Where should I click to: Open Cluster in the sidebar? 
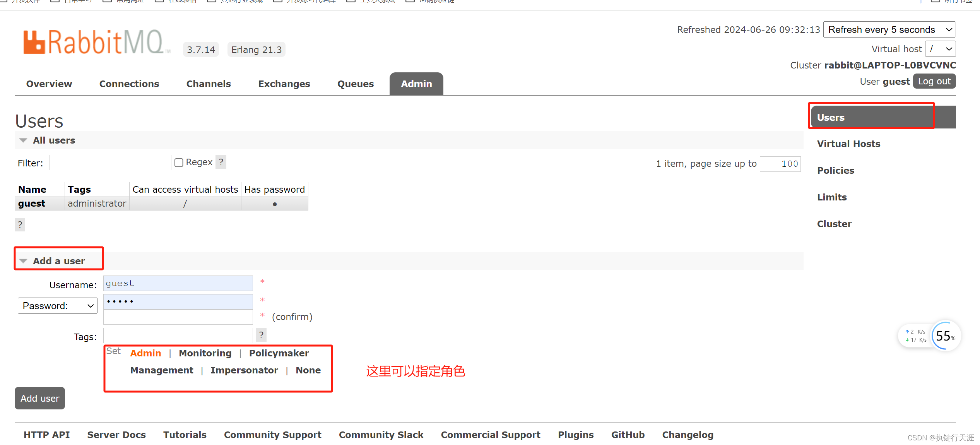[834, 224]
